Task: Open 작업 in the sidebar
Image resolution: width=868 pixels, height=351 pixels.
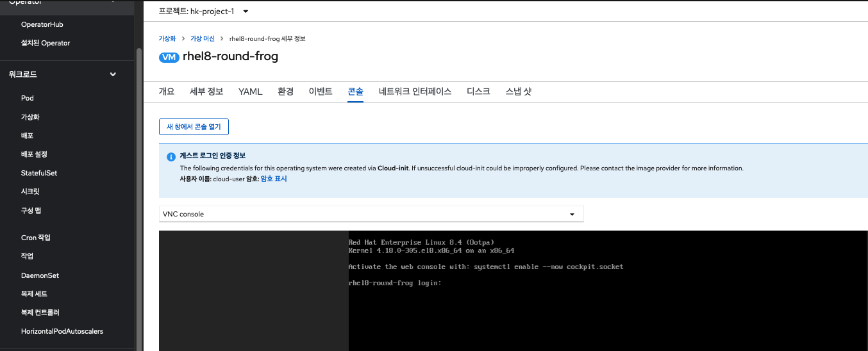Action: (27, 256)
